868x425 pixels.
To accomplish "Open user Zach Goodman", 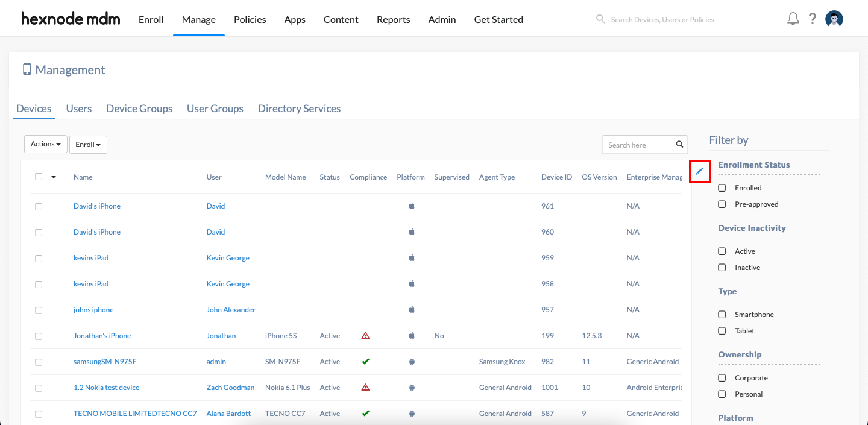I will coord(230,388).
